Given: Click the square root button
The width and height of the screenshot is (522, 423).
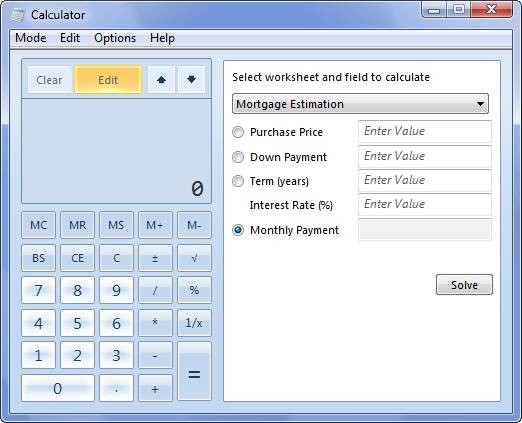Looking at the screenshot, I should pyautogui.click(x=194, y=258).
